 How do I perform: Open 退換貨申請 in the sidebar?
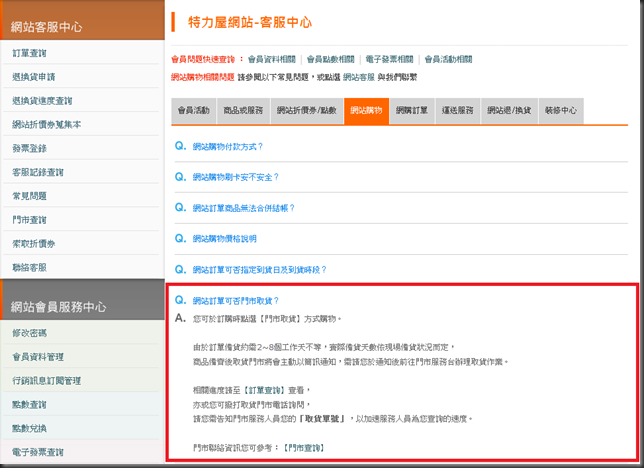[33, 76]
